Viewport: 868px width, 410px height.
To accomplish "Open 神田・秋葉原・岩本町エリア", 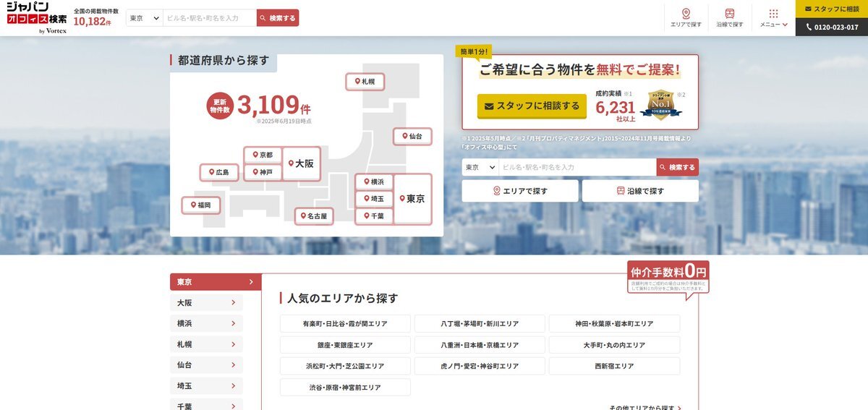I will 614,324.
